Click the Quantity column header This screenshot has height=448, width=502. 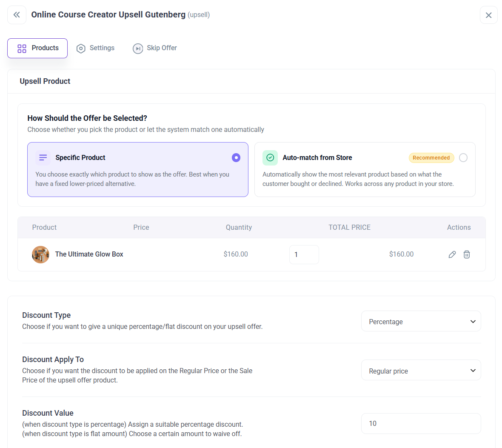(x=239, y=227)
